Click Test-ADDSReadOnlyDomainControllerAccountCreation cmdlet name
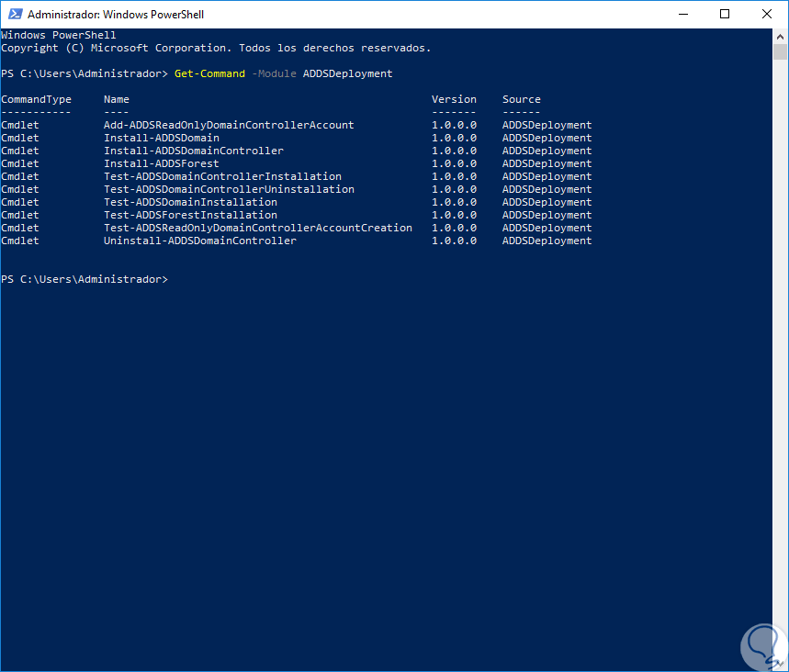This screenshot has width=789, height=672. coord(257,228)
